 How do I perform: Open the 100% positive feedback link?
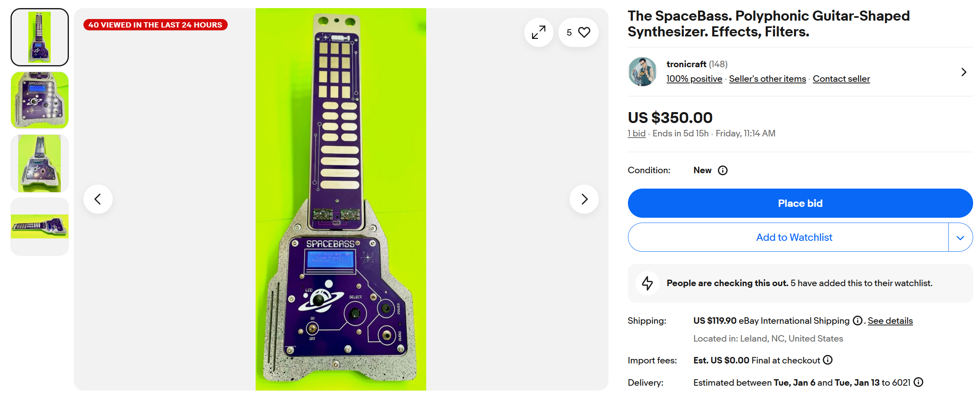(694, 79)
